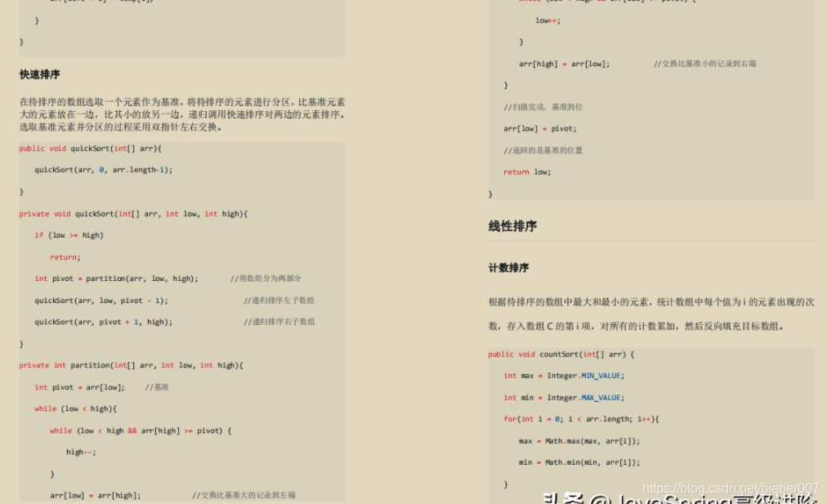Click the comment //返回的是基准的位置
Image resolution: width=828 pixels, height=504 pixels.
pos(543,150)
